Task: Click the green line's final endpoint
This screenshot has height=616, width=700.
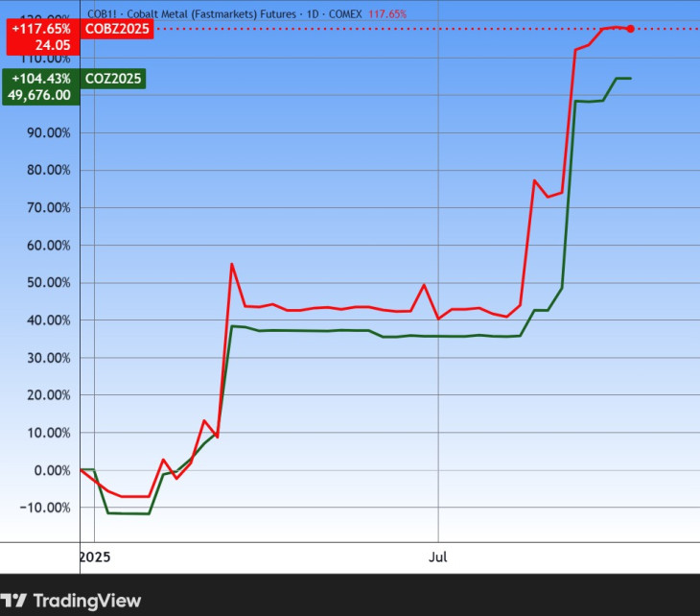Action: click(630, 78)
